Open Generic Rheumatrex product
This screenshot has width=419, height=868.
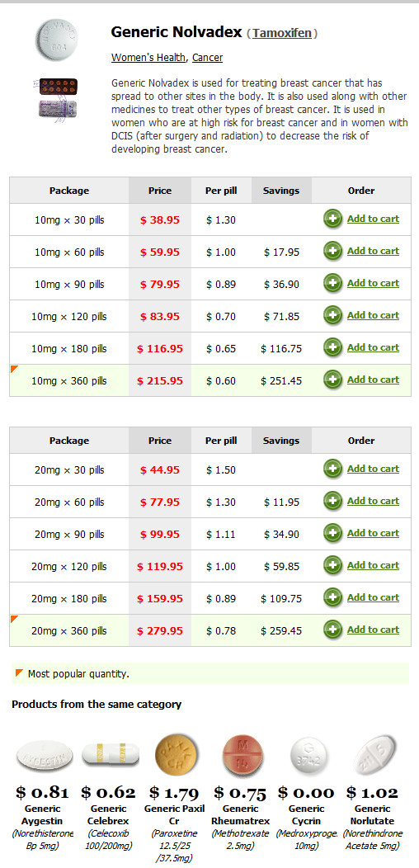tap(241, 814)
